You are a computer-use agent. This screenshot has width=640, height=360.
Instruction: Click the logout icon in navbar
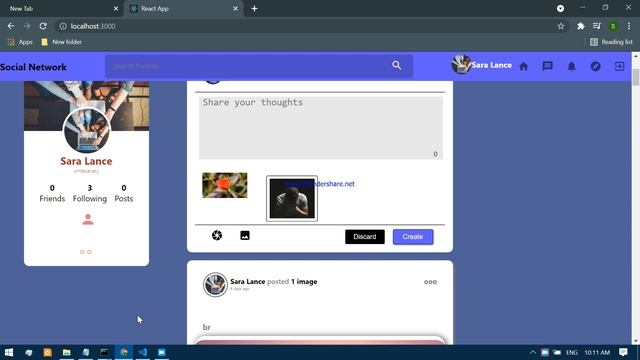[619, 66]
